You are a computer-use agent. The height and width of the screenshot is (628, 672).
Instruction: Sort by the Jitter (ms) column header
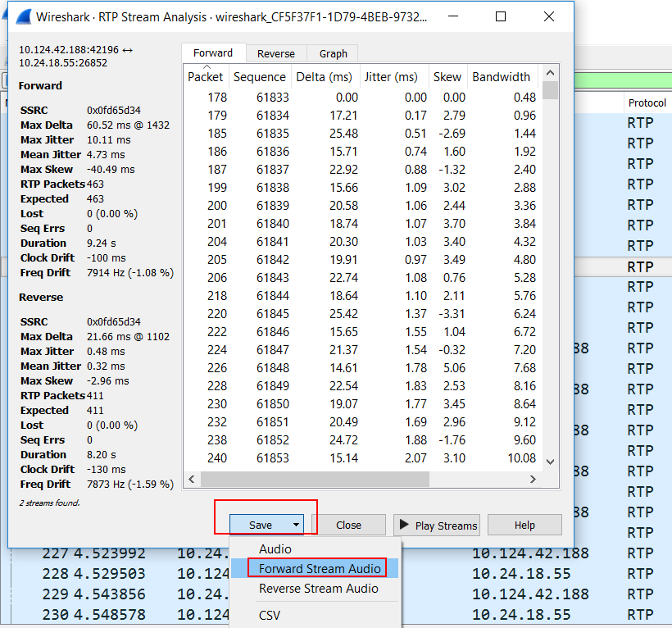393,77
